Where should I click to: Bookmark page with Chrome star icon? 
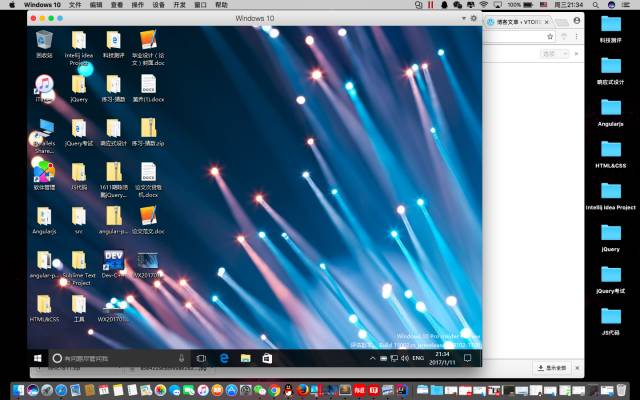550,37
